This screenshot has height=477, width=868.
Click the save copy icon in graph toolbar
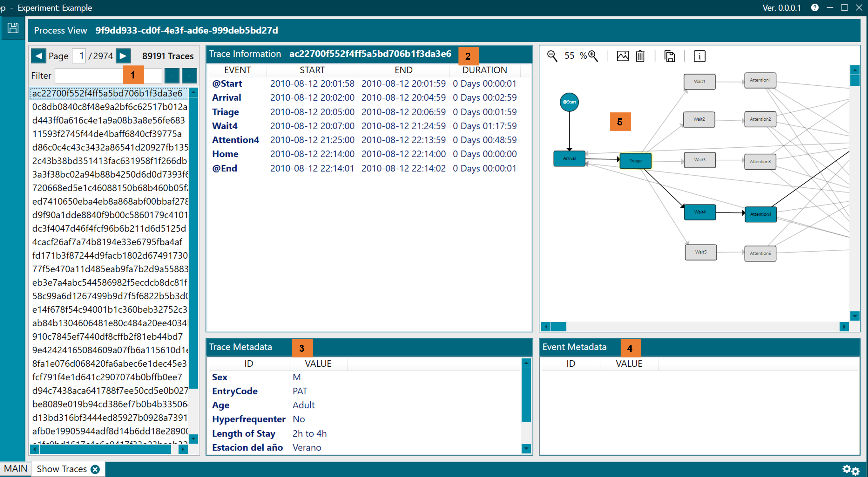point(670,56)
